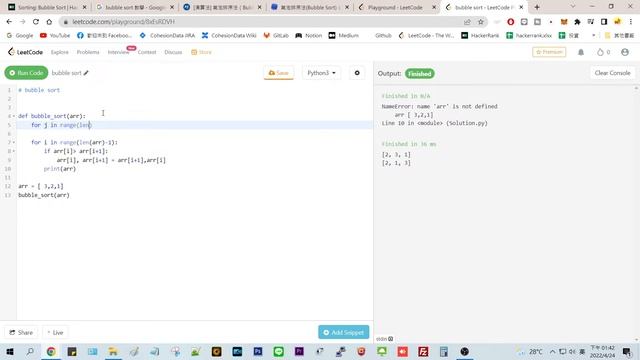The image size is (640, 360).
Task: Click the browser back arrow
Action: [9, 22]
